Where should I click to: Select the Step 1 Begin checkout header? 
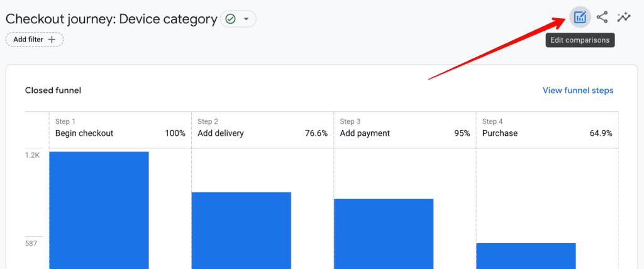coord(120,128)
